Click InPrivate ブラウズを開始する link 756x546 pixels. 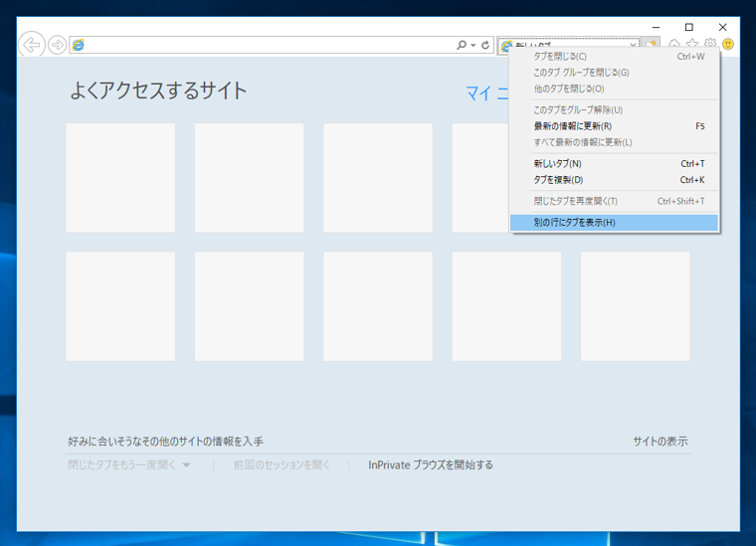[x=431, y=465]
